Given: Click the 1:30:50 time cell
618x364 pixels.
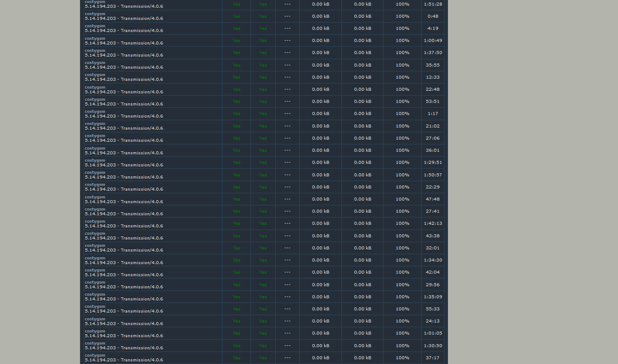Looking at the screenshot, I should click(x=433, y=346).
